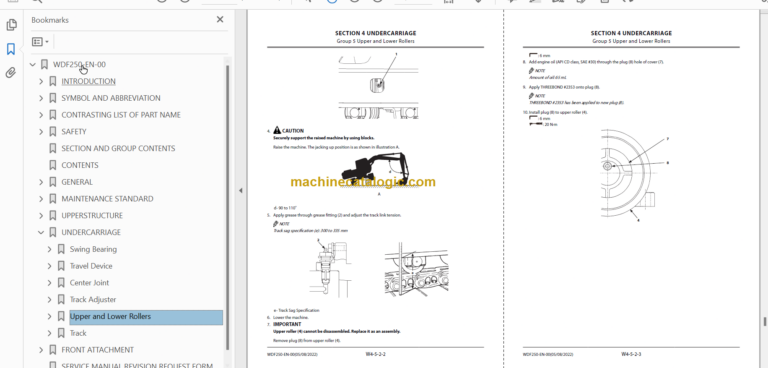Screen dimensions: 768x368
Task: Select the Center Joint bookmark
Action: click(89, 282)
